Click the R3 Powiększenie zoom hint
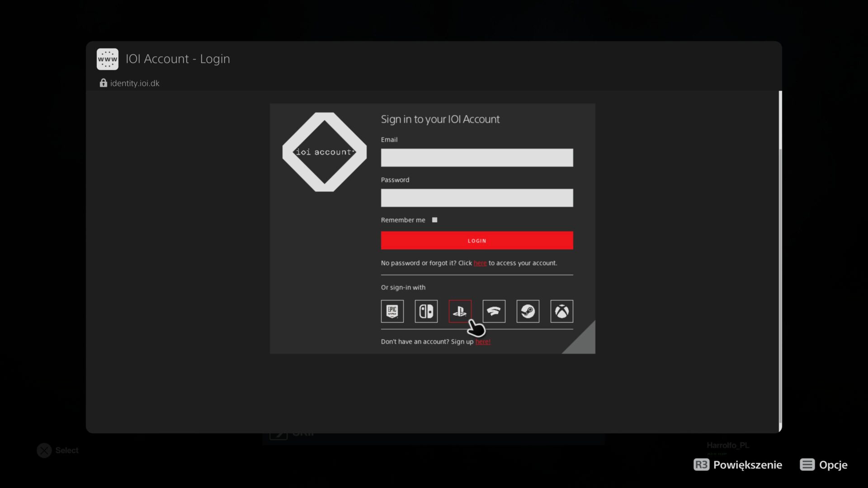The image size is (868, 488). (738, 465)
